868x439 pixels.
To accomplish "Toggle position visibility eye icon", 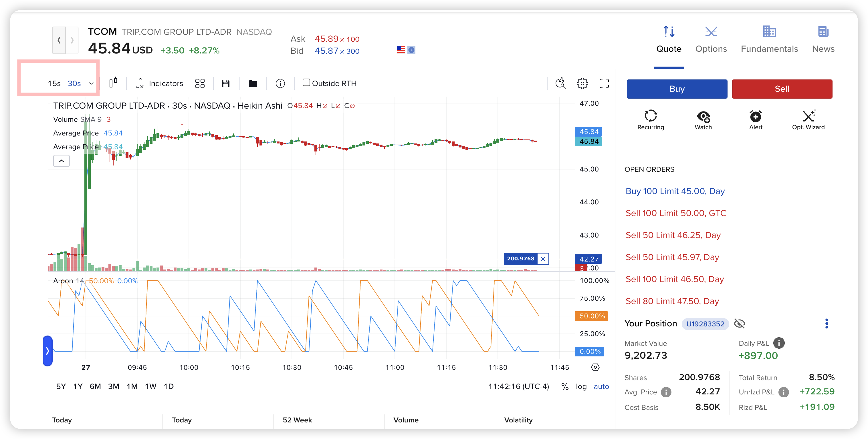I will (739, 324).
